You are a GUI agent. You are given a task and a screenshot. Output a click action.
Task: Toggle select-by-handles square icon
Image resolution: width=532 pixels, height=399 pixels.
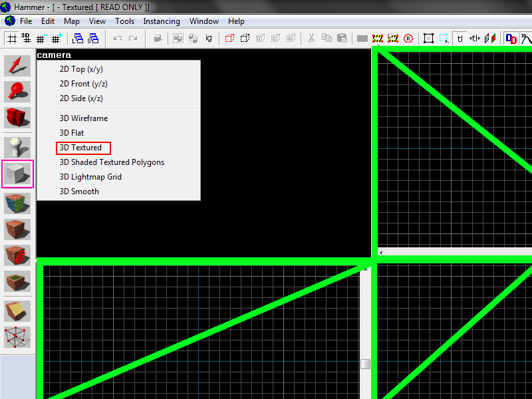coord(428,39)
